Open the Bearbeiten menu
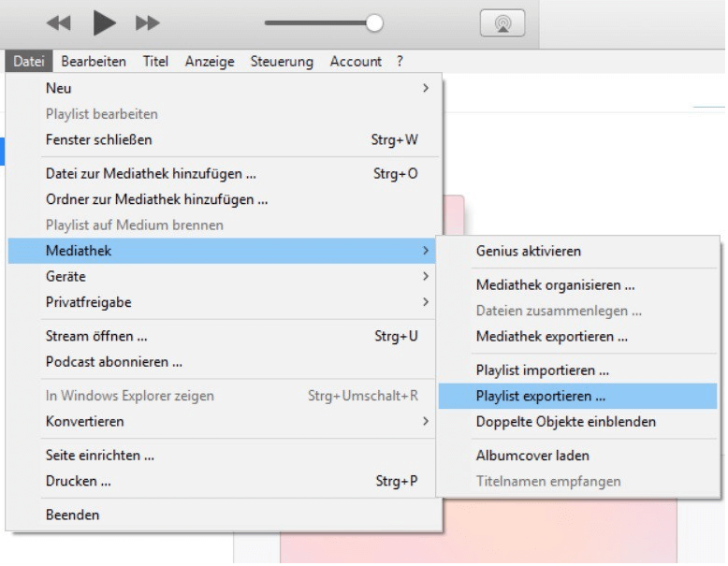The width and height of the screenshot is (728, 566). click(x=94, y=61)
